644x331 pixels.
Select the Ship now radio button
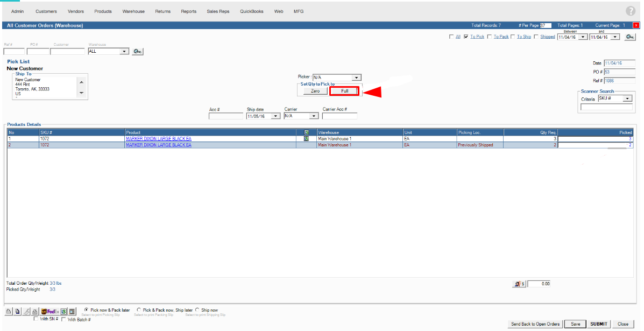tap(197, 310)
